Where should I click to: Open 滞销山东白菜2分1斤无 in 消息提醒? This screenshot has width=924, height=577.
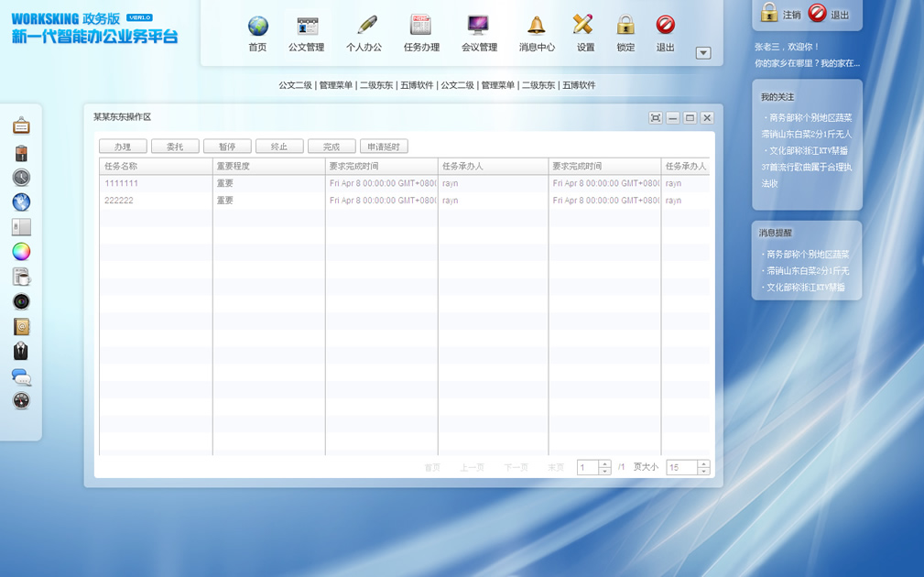(808, 271)
